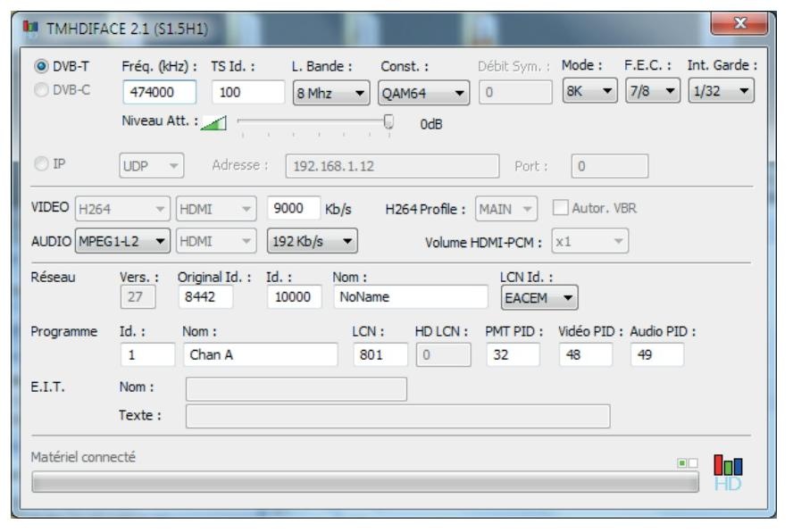Viewport: 793px width, 532px height.
Task: Click the Réseau Nom field NoName
Action: pyautogui.click(x=411, y=297)
